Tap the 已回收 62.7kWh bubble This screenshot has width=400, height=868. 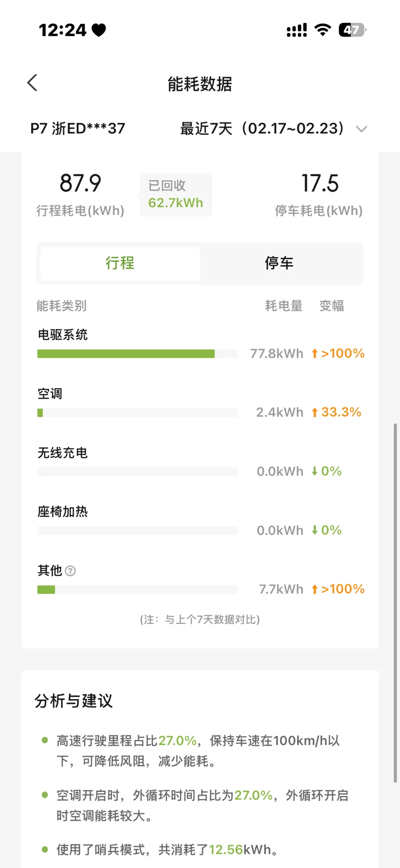176,195
